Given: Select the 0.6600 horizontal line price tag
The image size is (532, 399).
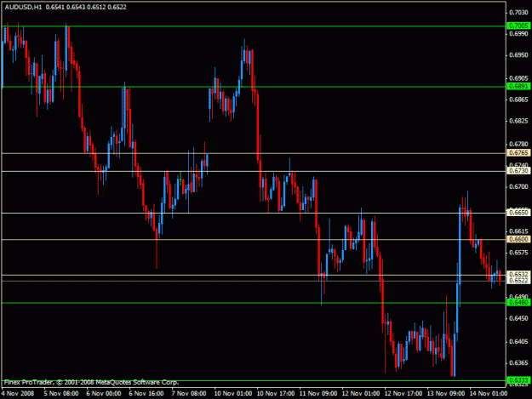Looking at the screenshot, I should [x=518, y=239].
